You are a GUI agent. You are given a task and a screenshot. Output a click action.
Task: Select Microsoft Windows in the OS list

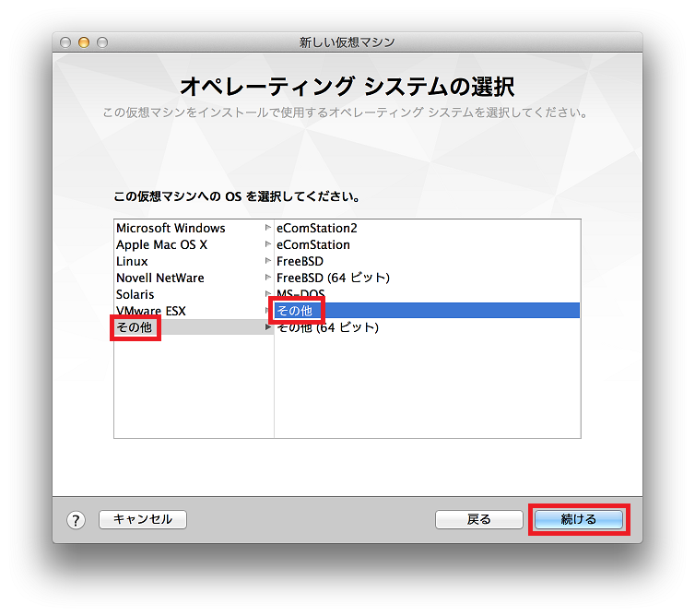[x=171, y=228]
